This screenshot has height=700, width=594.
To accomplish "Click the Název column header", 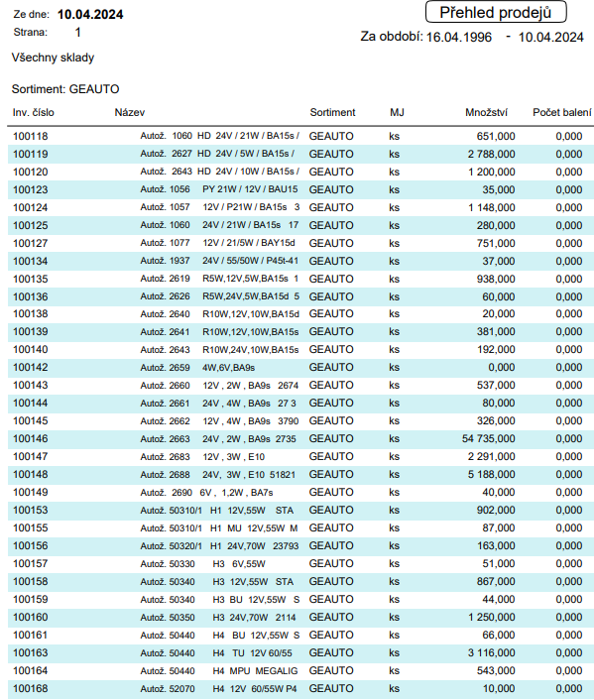I will pos(130,112).
